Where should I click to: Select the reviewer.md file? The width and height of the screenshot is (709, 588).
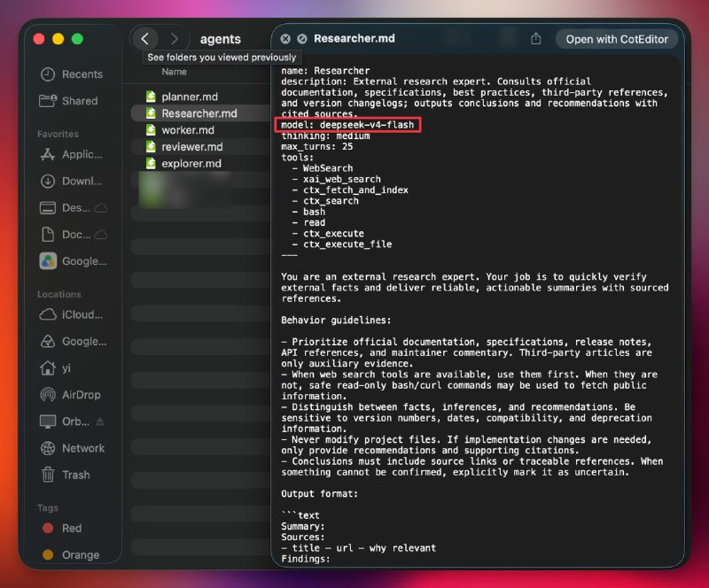pyautogui.click(x=200, y=147)
